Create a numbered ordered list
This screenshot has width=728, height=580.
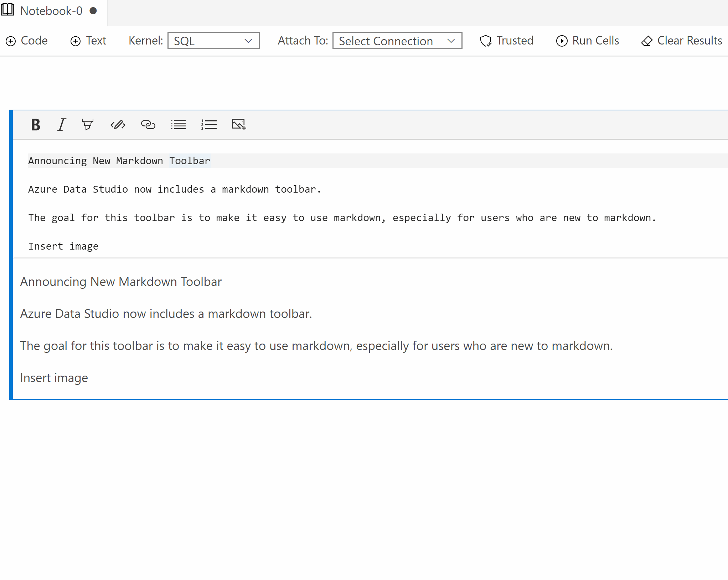click(209, 125)
